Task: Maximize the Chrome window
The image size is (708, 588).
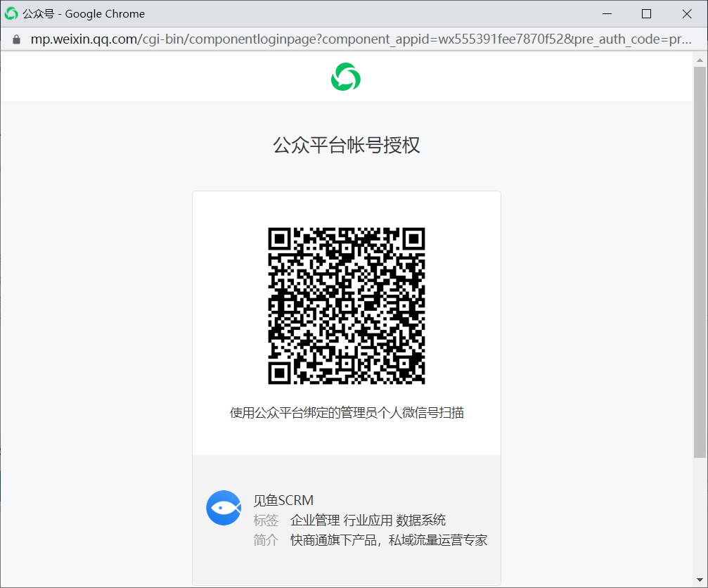Action: [647, 14]
